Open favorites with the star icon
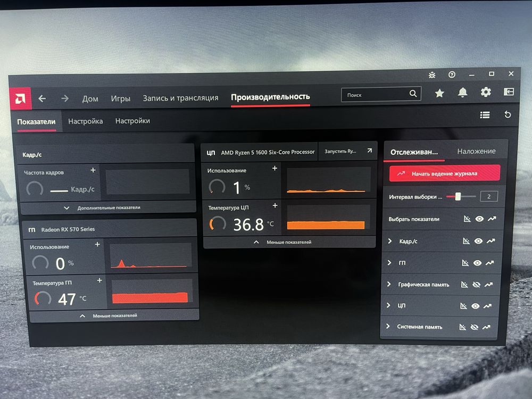This screenshot has height=399, width=532. point(439,93)
